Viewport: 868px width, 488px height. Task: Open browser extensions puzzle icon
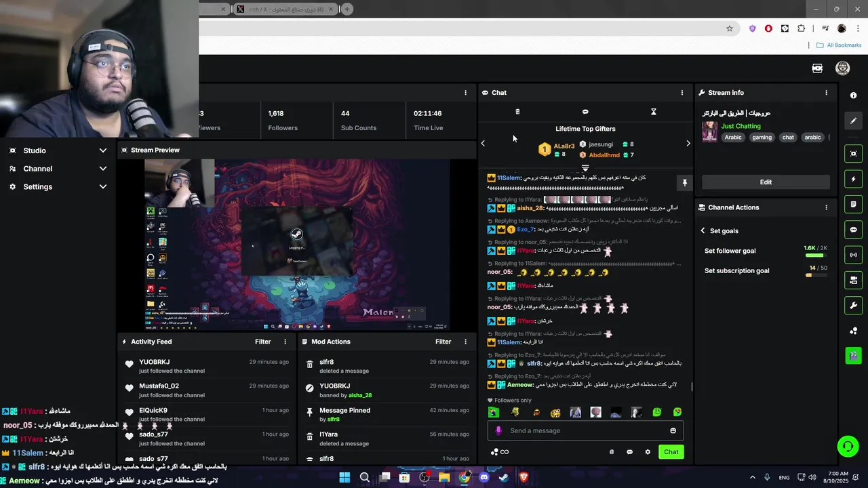[x=802, y=28]
